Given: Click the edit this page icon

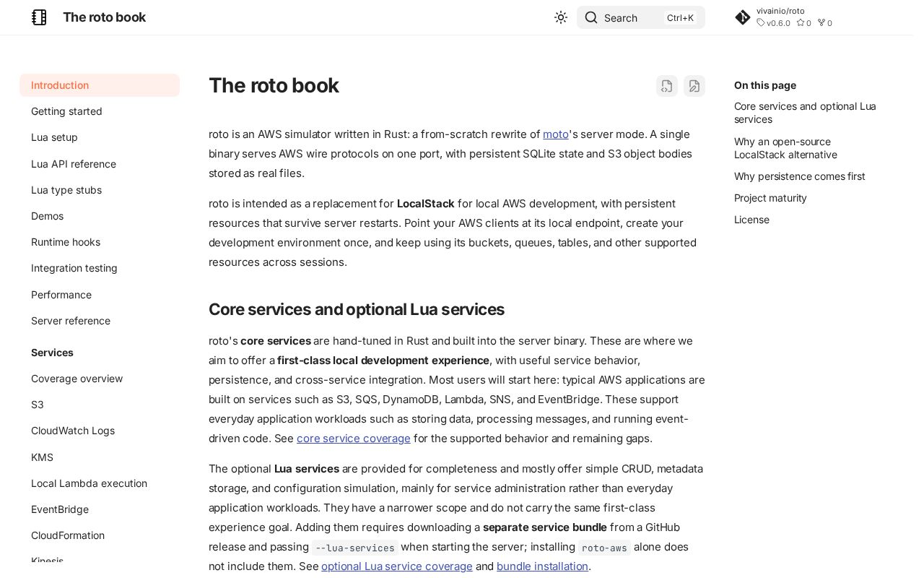Looking at the screenshot, I should pyautogui.click(x=694, y=86).
